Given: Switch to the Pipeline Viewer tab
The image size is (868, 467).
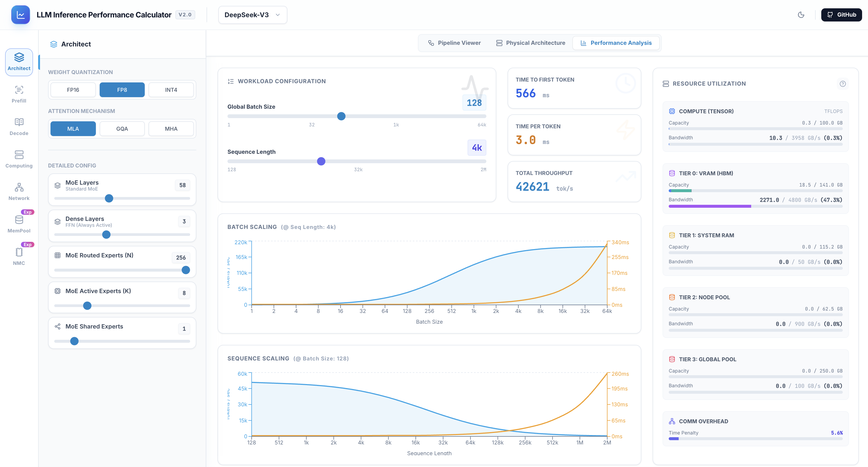Looking at the screenshot, I should (x=454, y=43).
